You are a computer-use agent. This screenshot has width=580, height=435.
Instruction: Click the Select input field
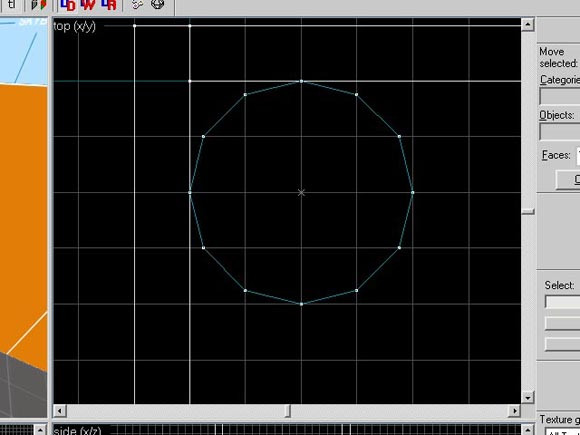pos(562,302)
